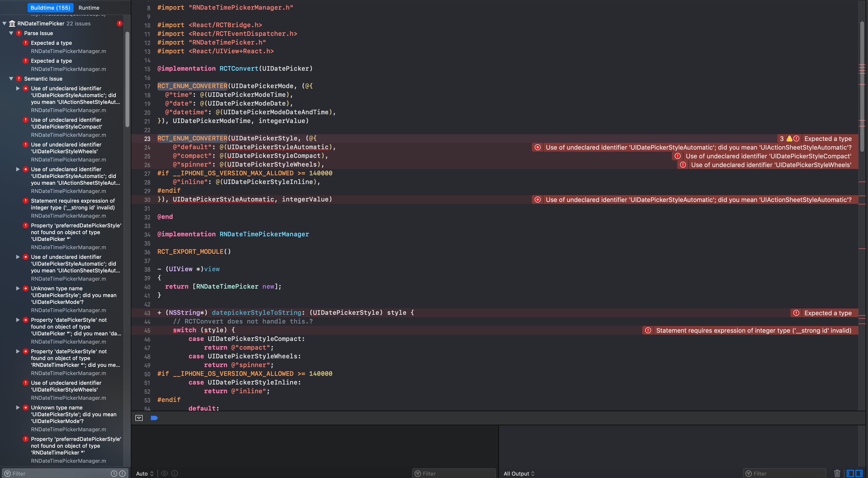Viewport: 868px width, 478px height.
Task: Open the All Output console dropdown
Action: pos(519,474)
